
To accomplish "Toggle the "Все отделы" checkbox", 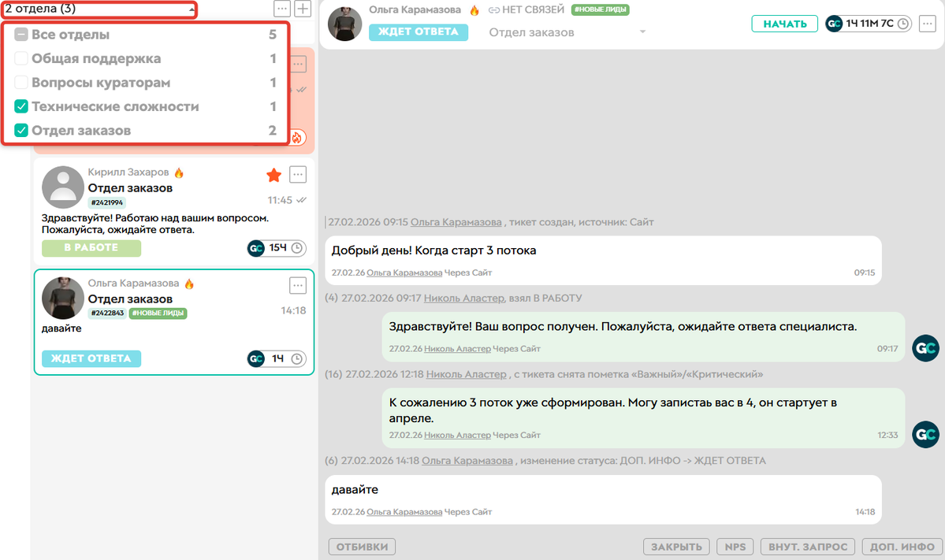I will click(x=21, y=35).
